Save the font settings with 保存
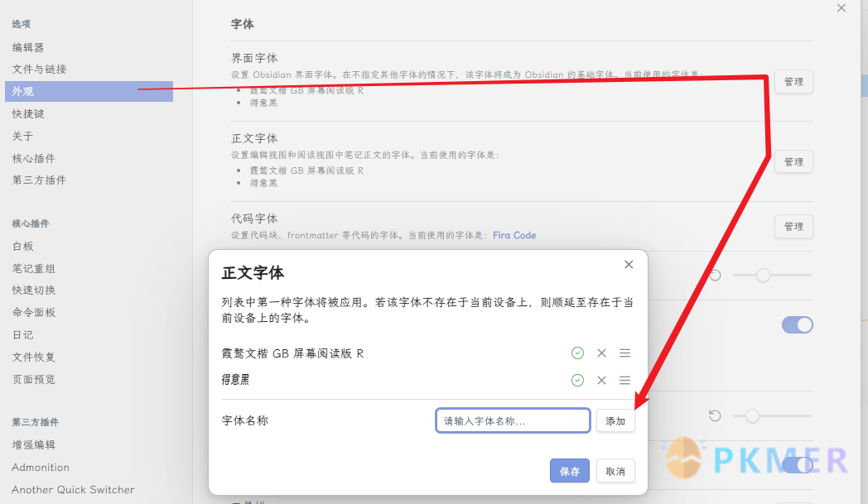This screenshot has width=868, height=504. click(x=570, y=471)
